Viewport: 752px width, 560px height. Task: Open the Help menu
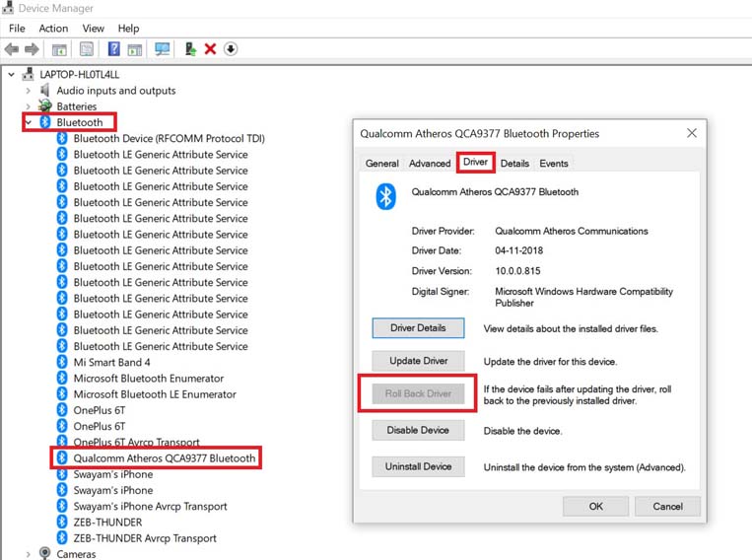[128, 29]
